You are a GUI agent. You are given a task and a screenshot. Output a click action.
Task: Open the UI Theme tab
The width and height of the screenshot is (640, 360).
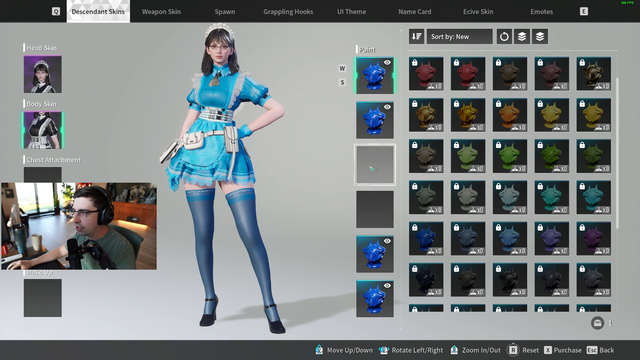coord(351,11)
